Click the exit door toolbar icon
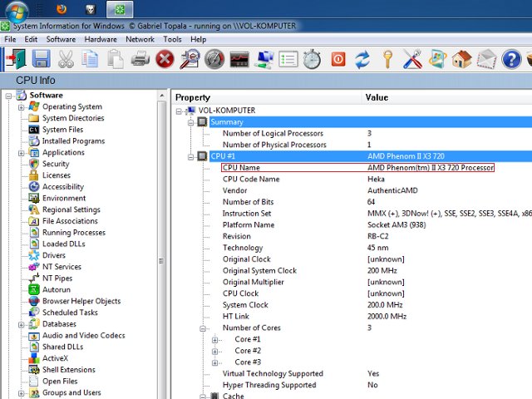The height and width of the screenshot is (399, 532). point(16,59)
